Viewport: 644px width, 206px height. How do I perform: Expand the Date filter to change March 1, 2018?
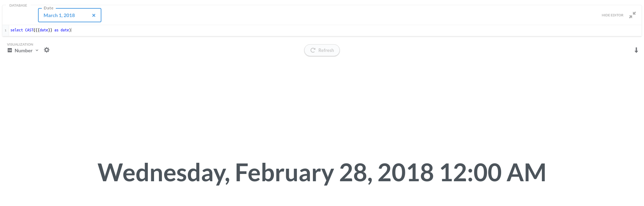(59, 15)
